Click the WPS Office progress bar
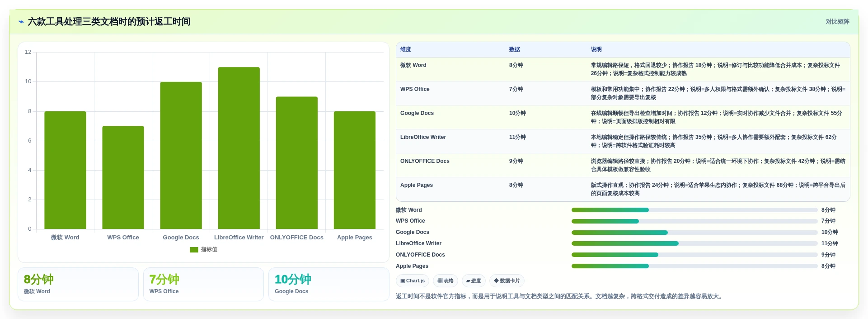 click(x=694, y=221)
